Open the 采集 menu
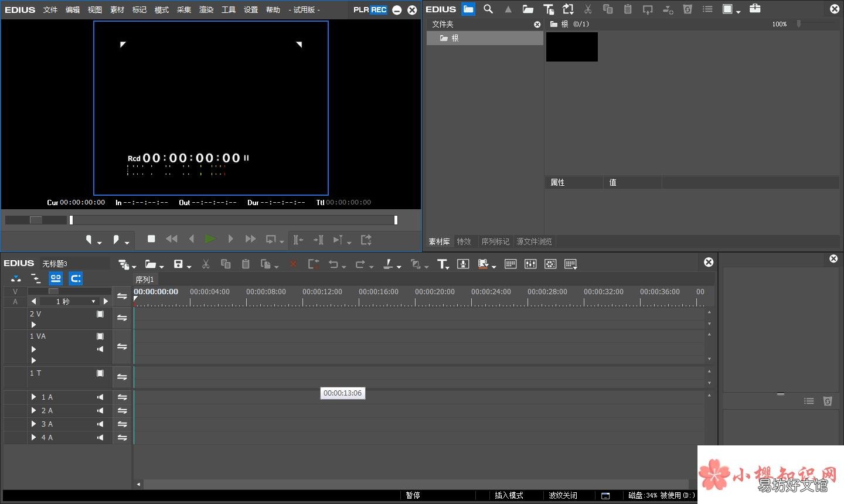844x504 pixels. click(184, 10)
